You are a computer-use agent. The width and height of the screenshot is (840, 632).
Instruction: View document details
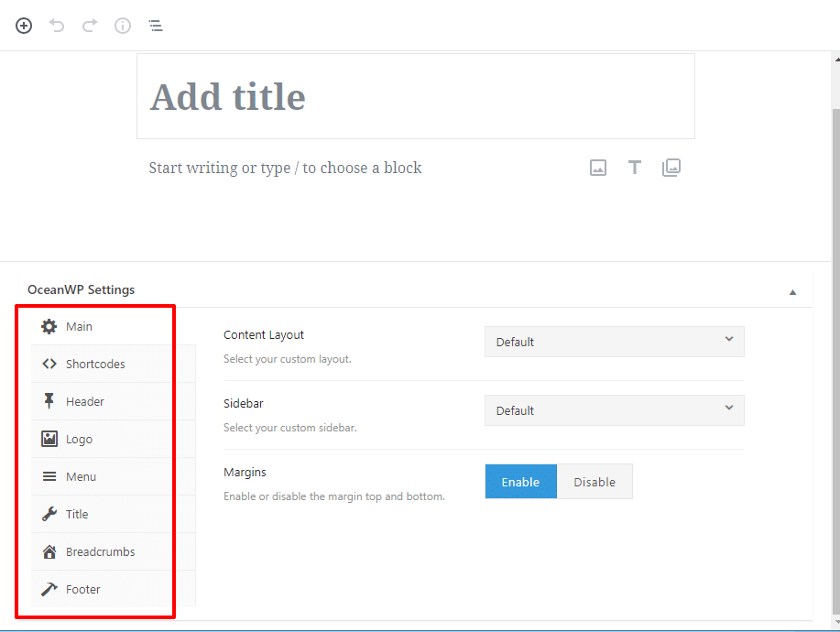coord(122,25)
